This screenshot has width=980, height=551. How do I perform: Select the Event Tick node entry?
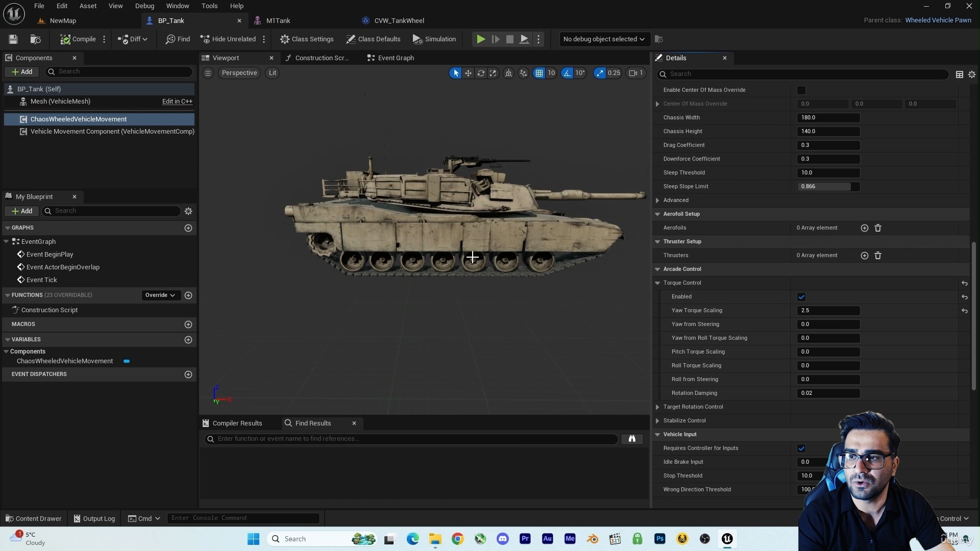pyautogui.click(x=42, y=280)
